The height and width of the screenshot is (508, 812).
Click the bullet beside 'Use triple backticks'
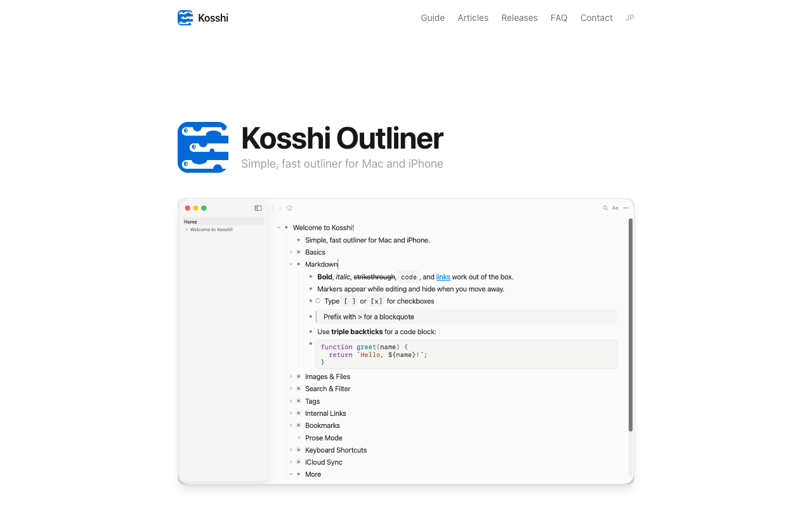tap(311, 331)
